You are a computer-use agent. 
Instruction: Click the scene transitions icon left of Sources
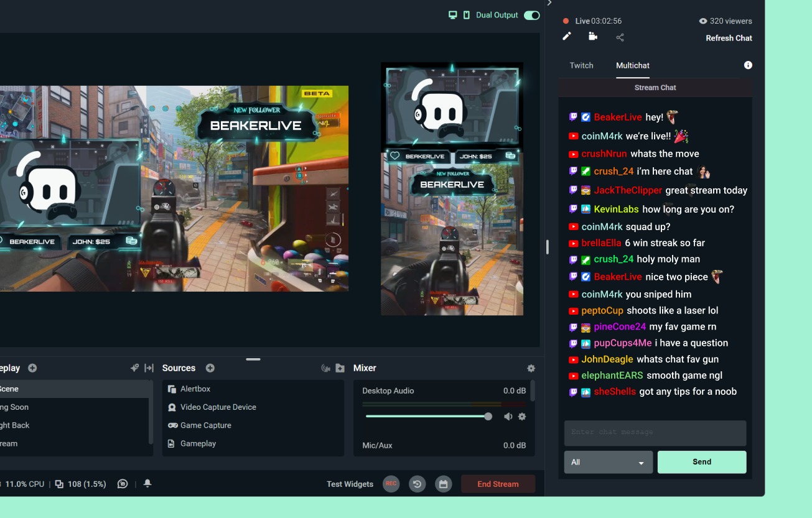pyautogui.click(x=134, y=368)
